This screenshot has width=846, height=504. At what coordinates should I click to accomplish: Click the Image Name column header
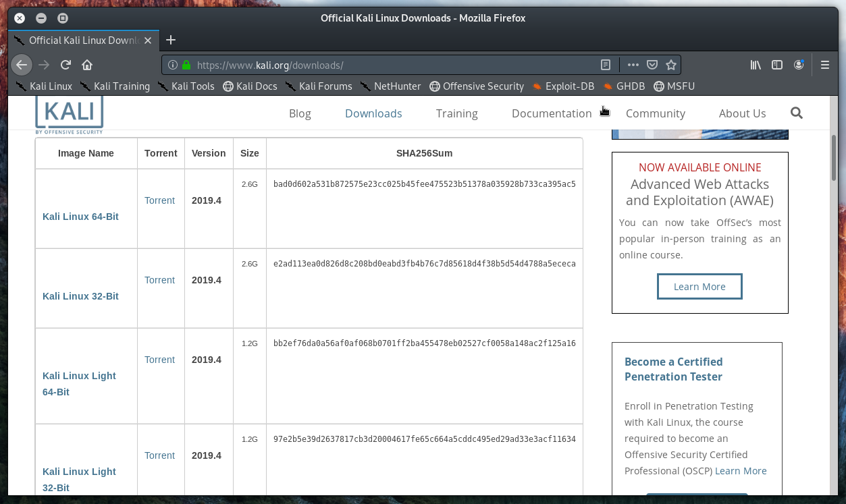[86, 153]
